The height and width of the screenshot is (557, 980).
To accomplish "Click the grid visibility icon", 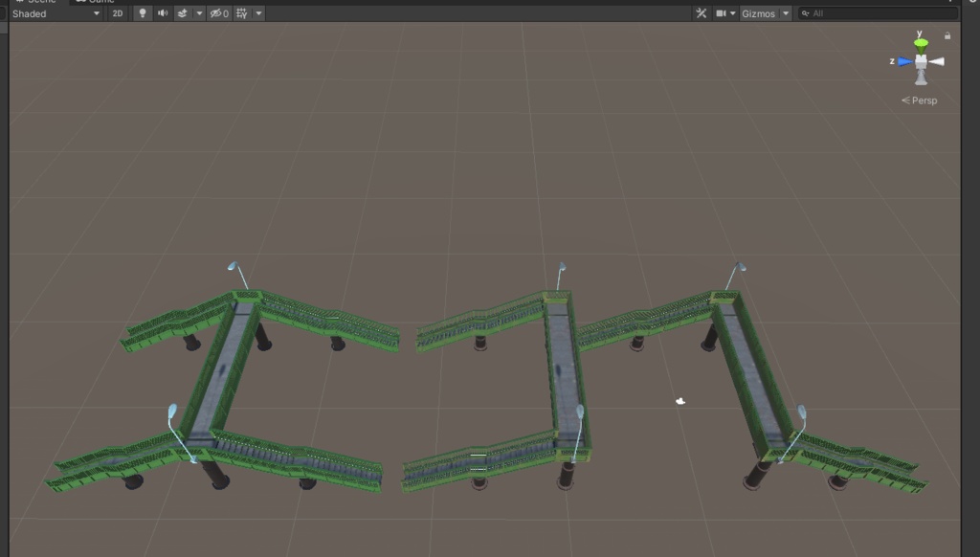I will (243, 13).
